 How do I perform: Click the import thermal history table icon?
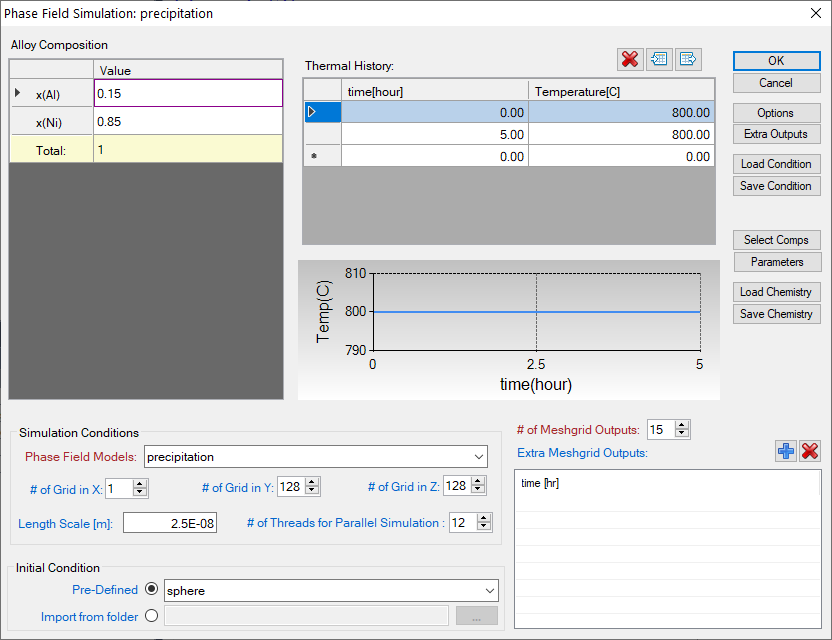click(x=659, y=59)
